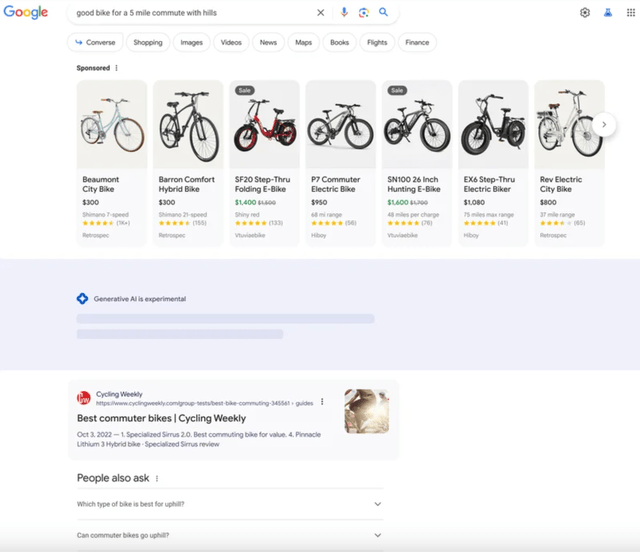640x552 pixels.
Task: Switch to the Books tab
Action: coord(340,42)
